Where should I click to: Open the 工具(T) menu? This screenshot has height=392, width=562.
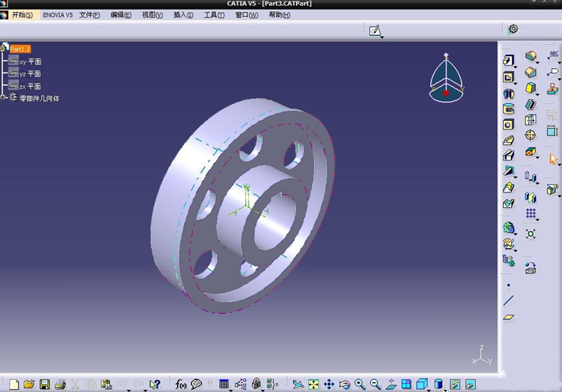[214, 15]
